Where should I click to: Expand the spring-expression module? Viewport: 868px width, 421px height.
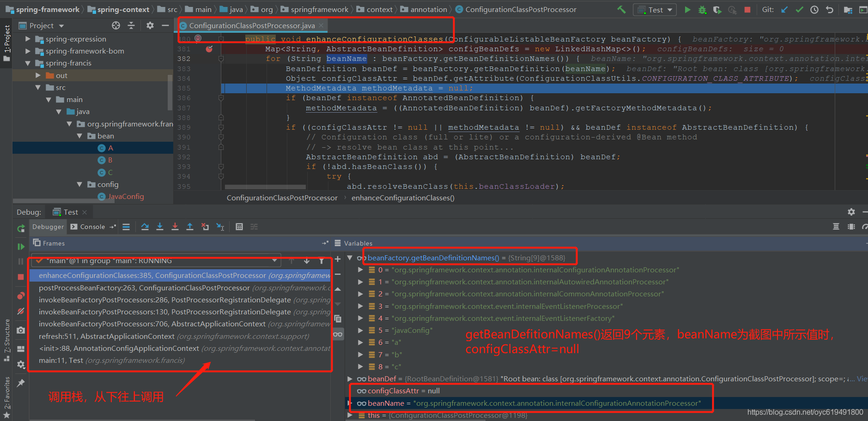(28, 39)
